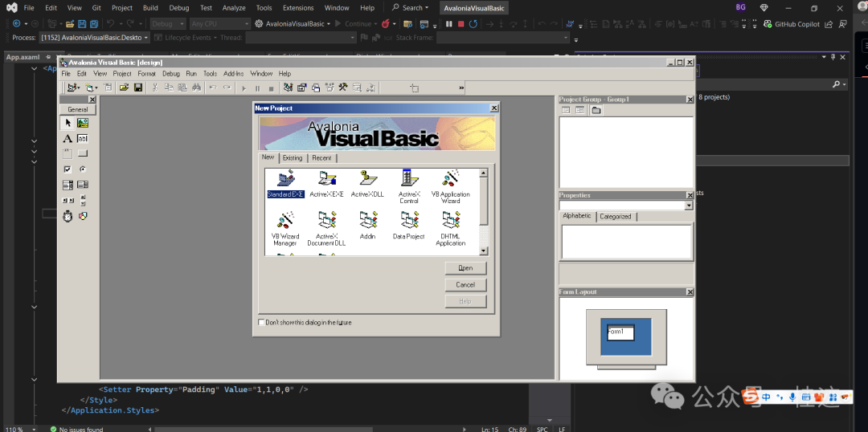The width and height of the screenshot is (868, 432).
Task: Select the CommandButton tool in the toolbox
Action: 83,154
